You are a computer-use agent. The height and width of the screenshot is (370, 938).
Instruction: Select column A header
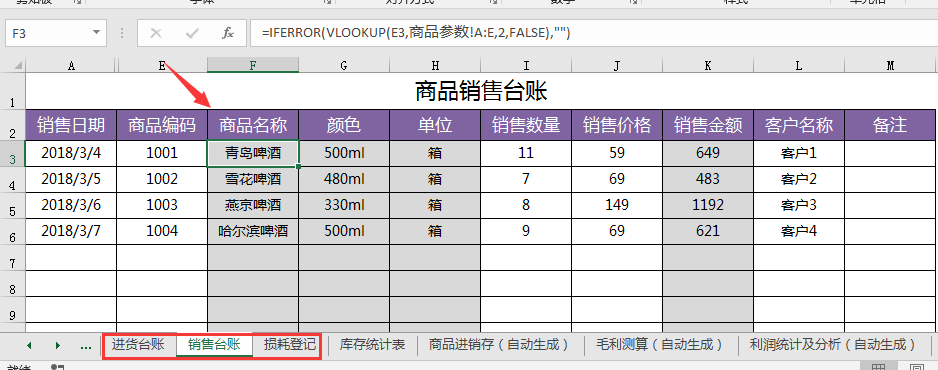71,65
